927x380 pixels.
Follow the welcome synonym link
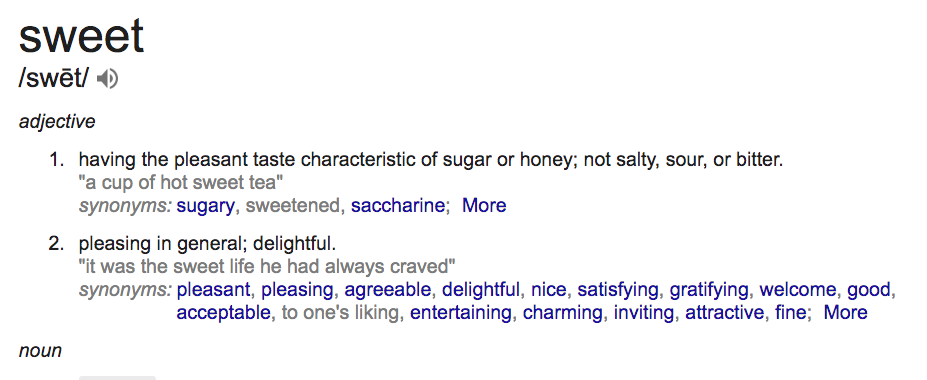[x=798, y=290]
